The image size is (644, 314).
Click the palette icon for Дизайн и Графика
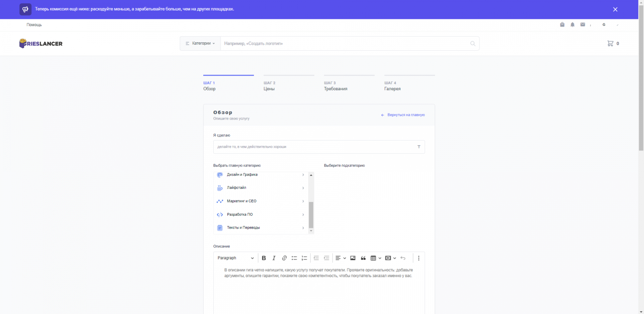point(220,175)
